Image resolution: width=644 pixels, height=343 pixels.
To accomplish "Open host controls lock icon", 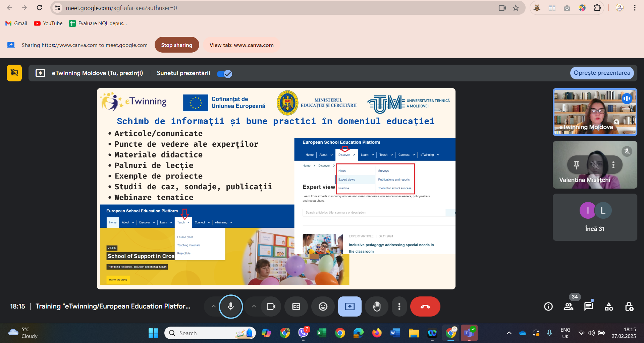I will point(629,306).
